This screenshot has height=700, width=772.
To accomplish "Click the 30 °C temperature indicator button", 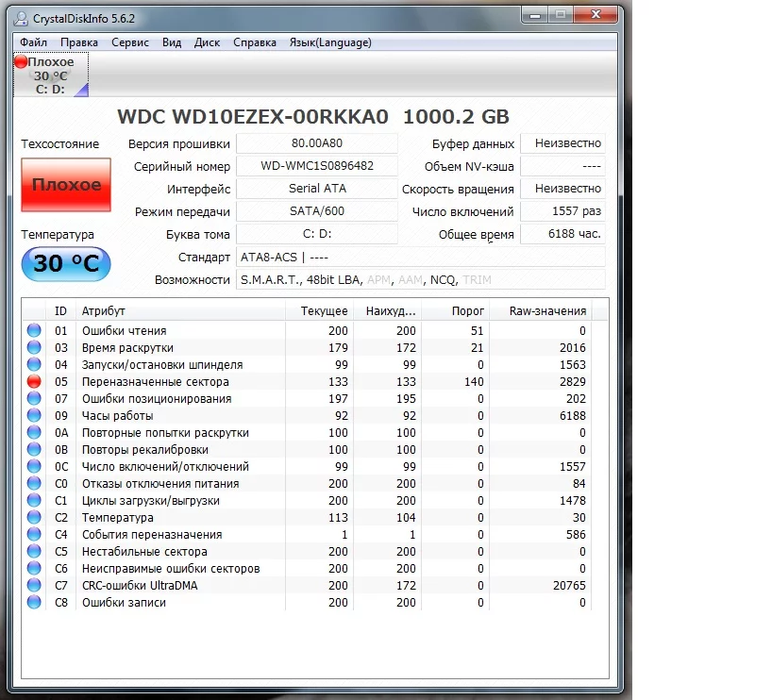I will (66, 264).
